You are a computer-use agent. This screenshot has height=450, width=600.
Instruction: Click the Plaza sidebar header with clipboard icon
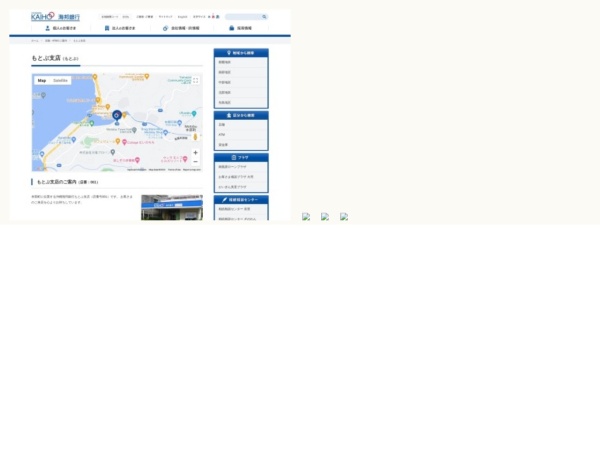241,157
